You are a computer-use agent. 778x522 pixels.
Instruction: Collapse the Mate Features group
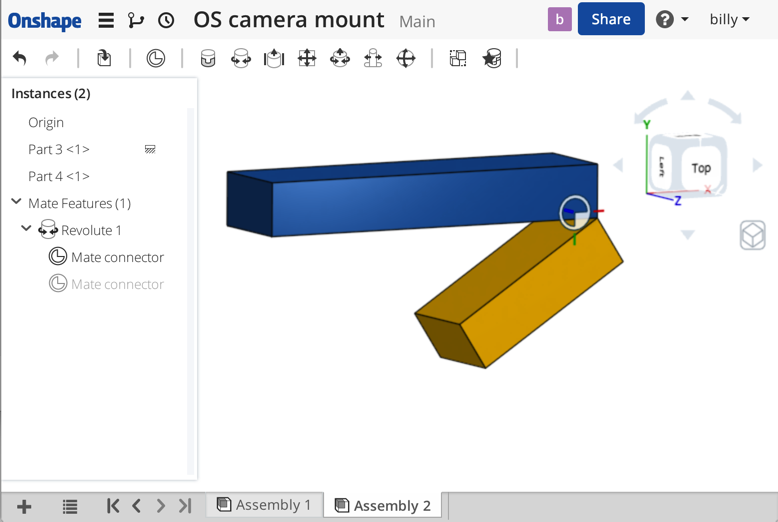16,203
